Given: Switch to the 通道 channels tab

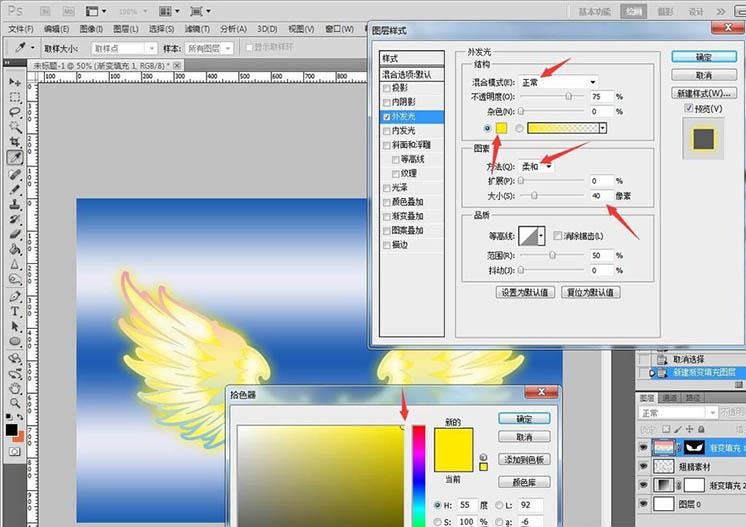Looking at the screenshot, I should 669,398.
